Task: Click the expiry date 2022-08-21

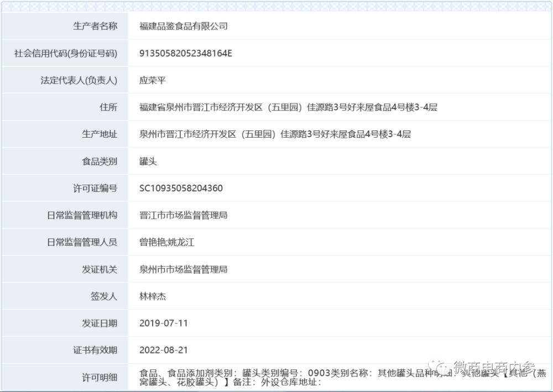Action: point(164,350)
